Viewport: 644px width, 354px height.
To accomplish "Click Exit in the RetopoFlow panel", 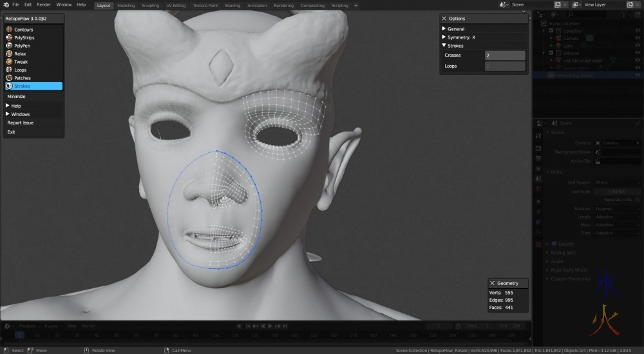I will point(11,132).
